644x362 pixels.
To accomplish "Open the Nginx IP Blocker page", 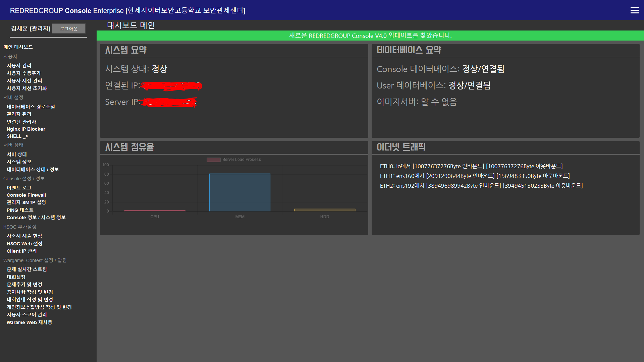I will point(26,129).
